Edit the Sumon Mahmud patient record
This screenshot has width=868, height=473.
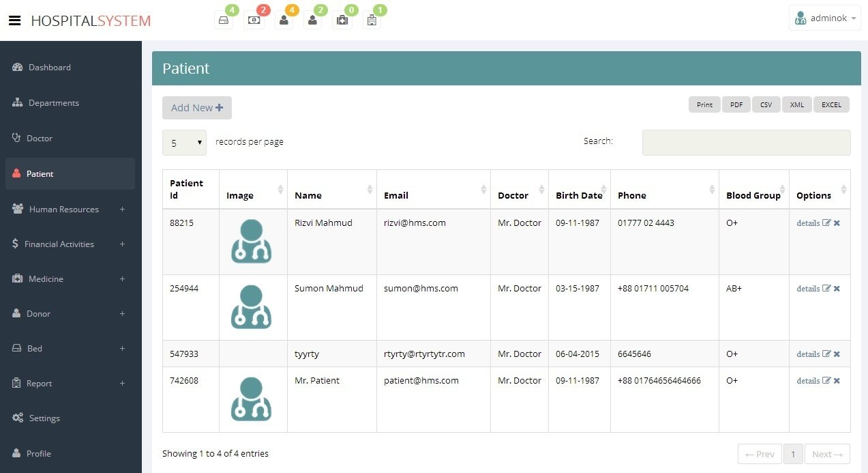click(x=826, y=289)
